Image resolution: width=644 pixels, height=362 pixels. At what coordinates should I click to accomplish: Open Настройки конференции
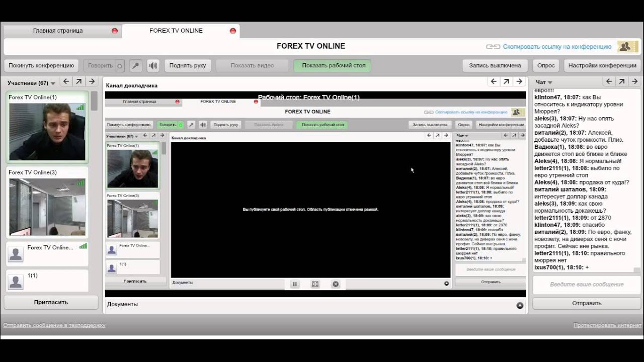pos(603,65)
